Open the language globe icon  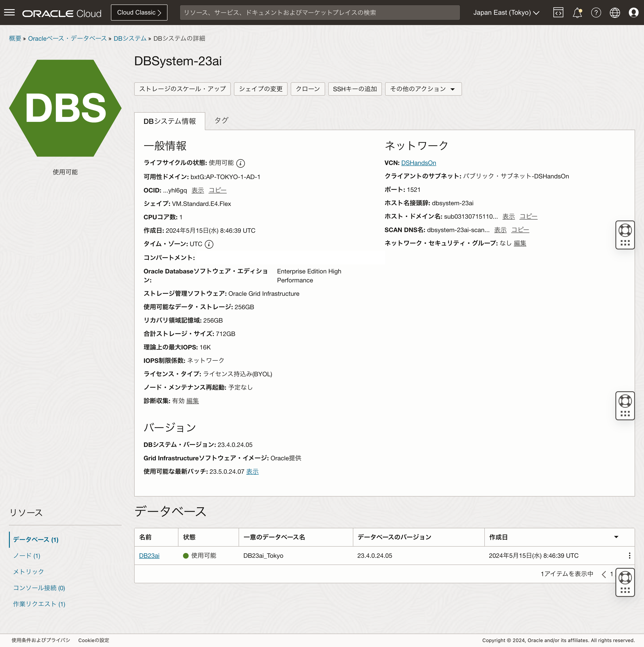[x=614, y=13]
